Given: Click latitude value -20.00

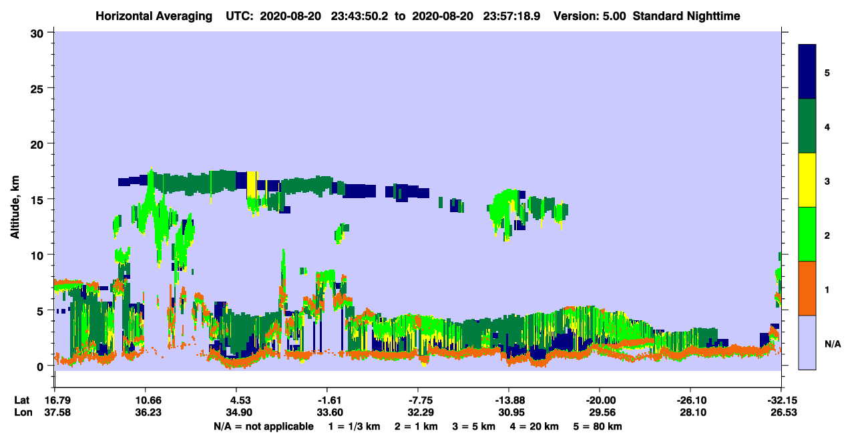Looking at the screenshot, I should coord(600,400).
